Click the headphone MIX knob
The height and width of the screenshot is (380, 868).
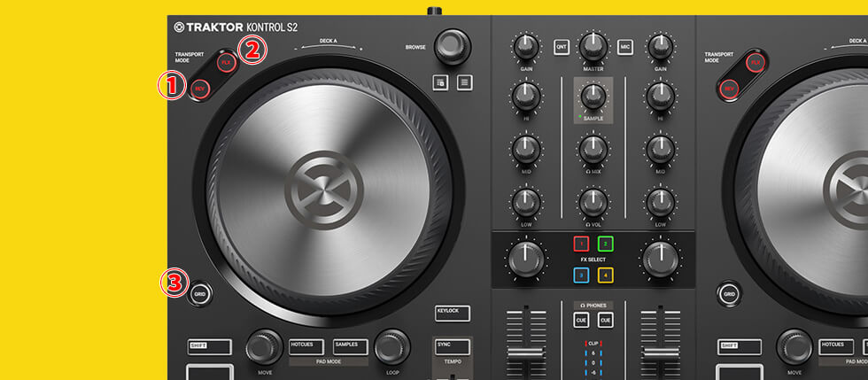tap(593, 150)
